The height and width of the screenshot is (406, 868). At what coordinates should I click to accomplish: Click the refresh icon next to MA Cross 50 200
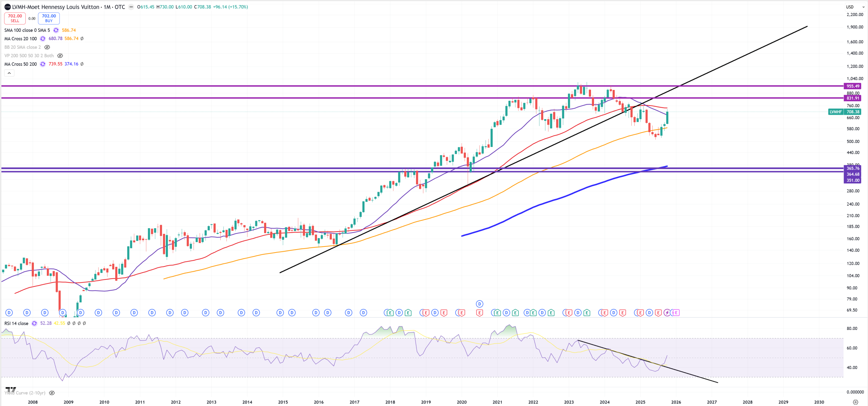[x=43, y=64]
